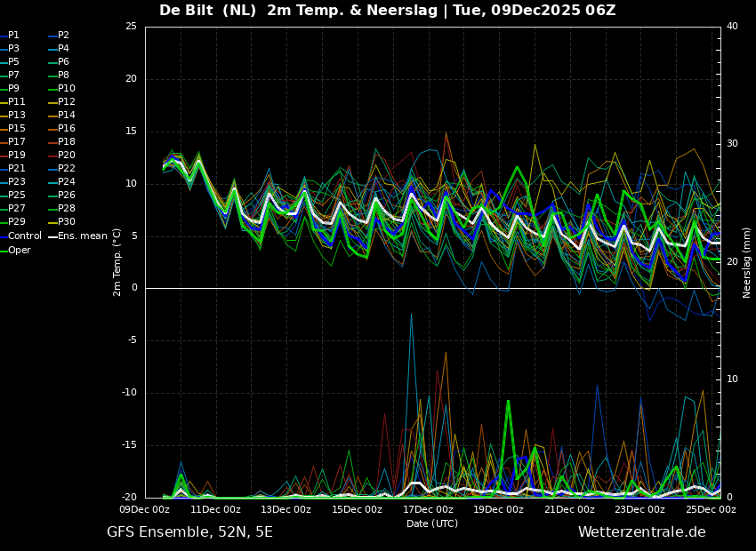Image resolution: width=756 pixels, height=551 pixels.
Task: Select the P10 legend entry
Action: click(x=61, y=89)
